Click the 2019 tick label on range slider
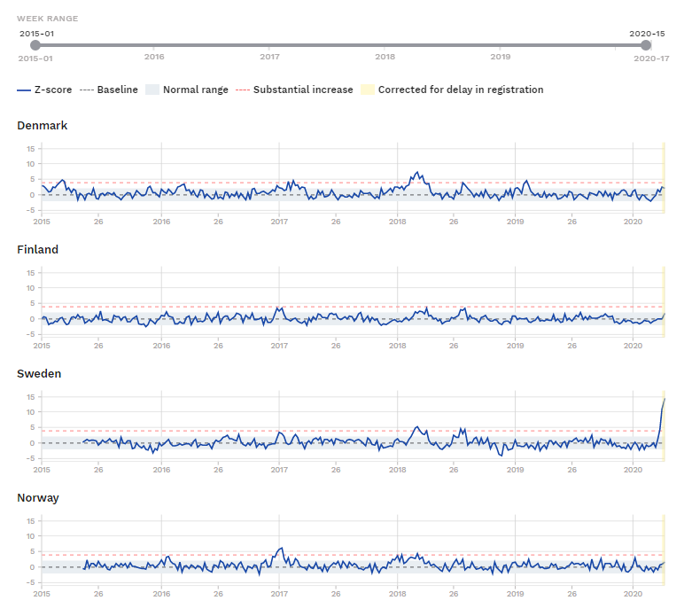This screenshot has height=616, width=684. (x=501, y=57)
